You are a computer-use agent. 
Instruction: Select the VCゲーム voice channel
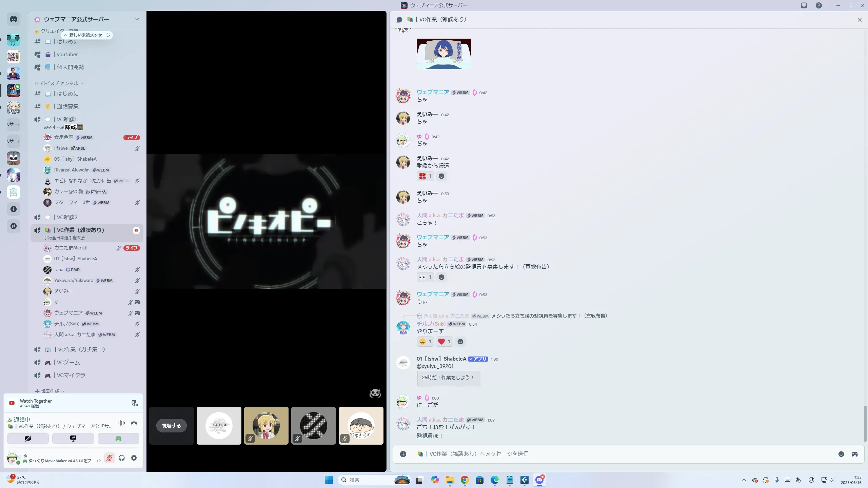click(68, 362)
